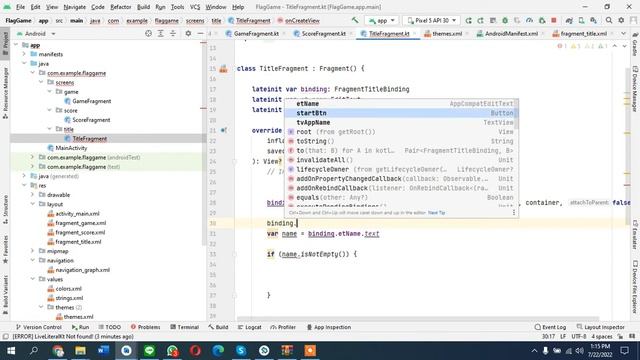Open the Build menu
The width and height of the screenshot is (640, 360).
coord(143,7)
